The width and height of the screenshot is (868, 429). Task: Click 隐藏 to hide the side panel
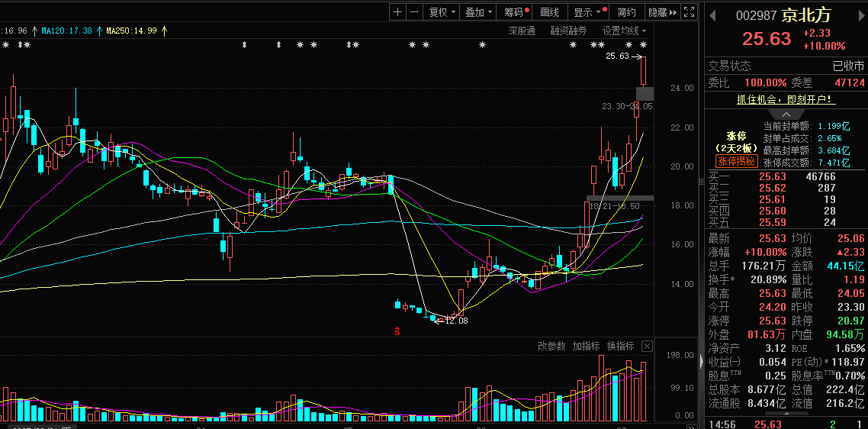(x=663, y=12)
